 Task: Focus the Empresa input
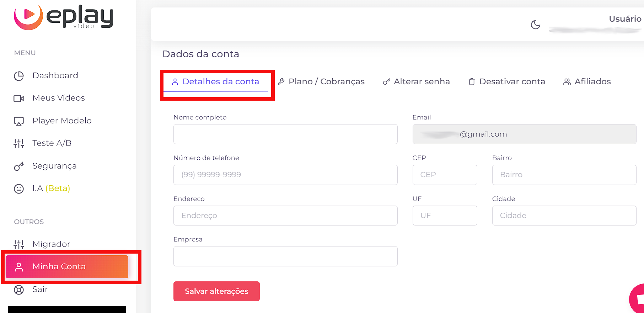tap(285, 256)
